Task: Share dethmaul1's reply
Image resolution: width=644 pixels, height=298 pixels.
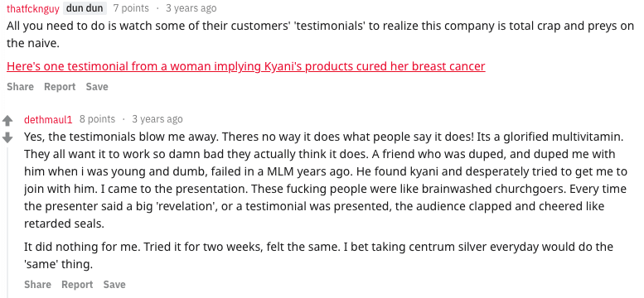Action: 38,285
